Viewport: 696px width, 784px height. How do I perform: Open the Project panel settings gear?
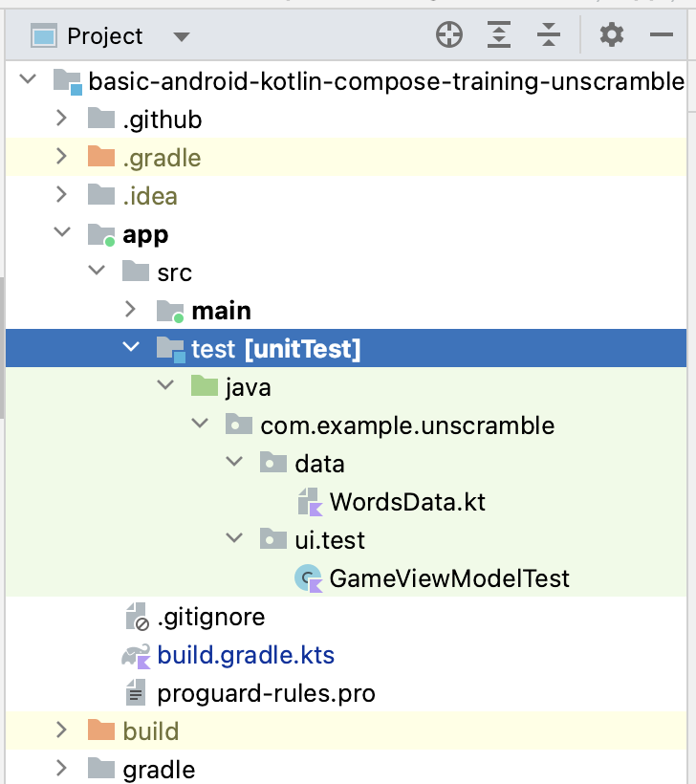click(611, 34)
